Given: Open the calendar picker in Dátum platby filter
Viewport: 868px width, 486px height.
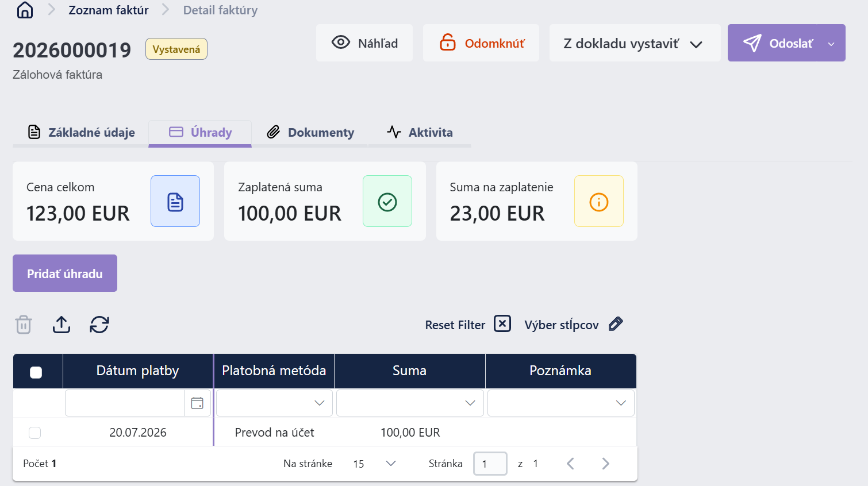Looking at the screenshot, I should pyautogui.click(x=197, y=403).
